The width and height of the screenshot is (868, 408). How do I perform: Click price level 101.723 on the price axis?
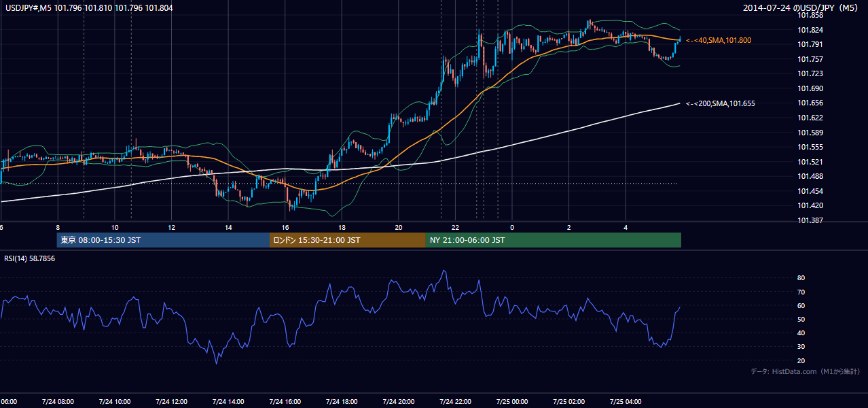click(x=811, y=73)
